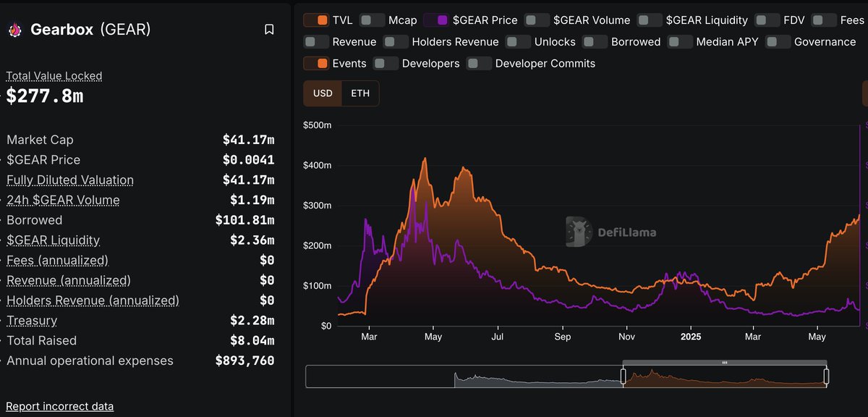This screenshot has height=417, width=868.
Task: Click the Fully Diluted Valuation label
Action: click(70, 180)
